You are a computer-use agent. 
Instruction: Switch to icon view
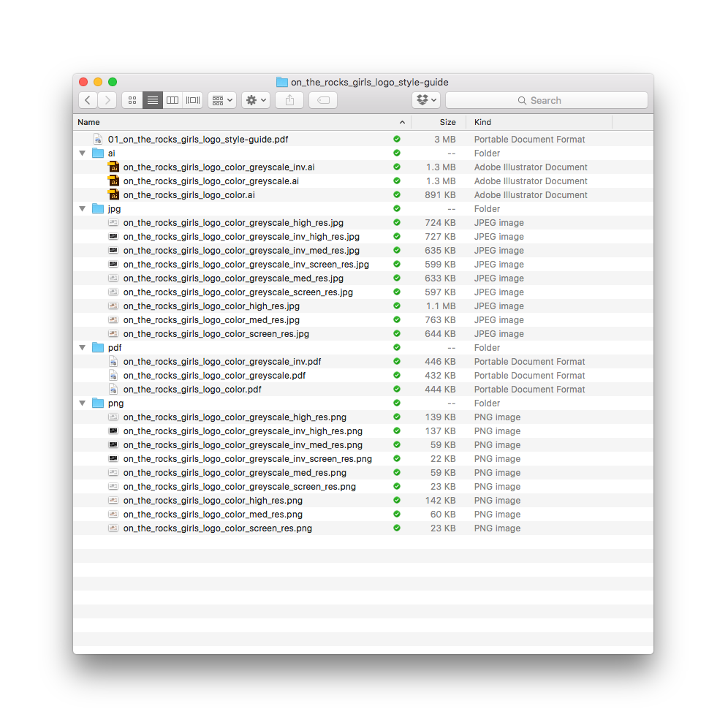132,100
